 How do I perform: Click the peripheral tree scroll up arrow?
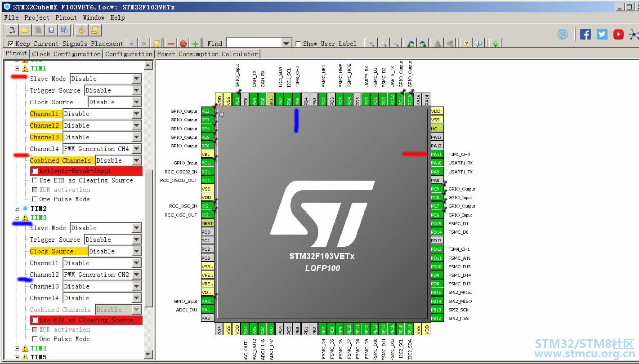coord(148,66)
